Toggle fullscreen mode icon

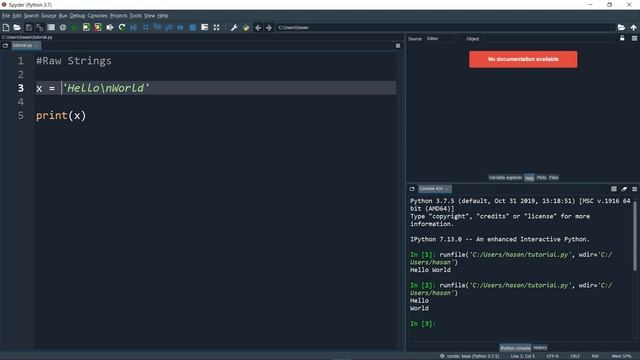[x=216, y=27]
